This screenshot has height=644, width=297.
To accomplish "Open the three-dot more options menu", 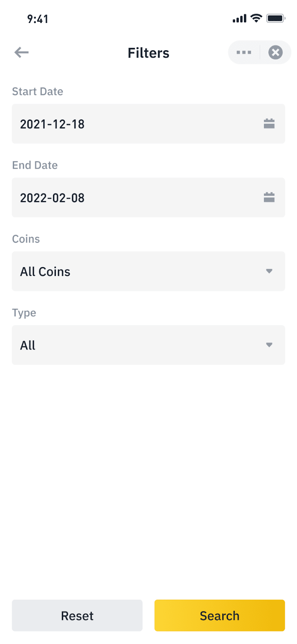I will coord(244,52).
